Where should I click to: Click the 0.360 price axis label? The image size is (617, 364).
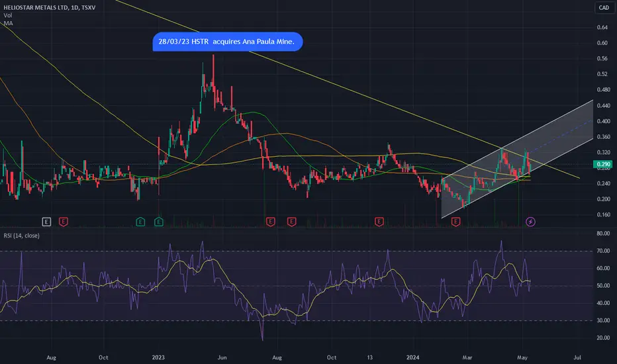click(x=604, y=137)
